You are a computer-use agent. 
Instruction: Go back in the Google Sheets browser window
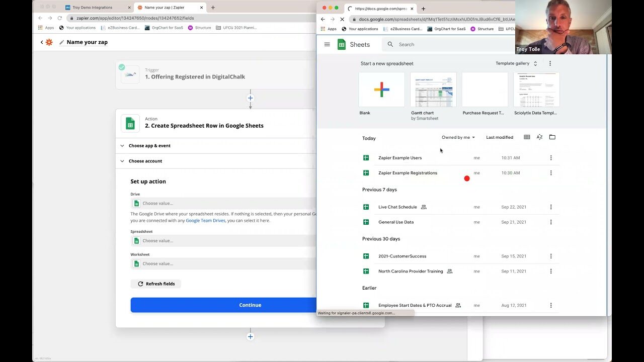(323, 19)
